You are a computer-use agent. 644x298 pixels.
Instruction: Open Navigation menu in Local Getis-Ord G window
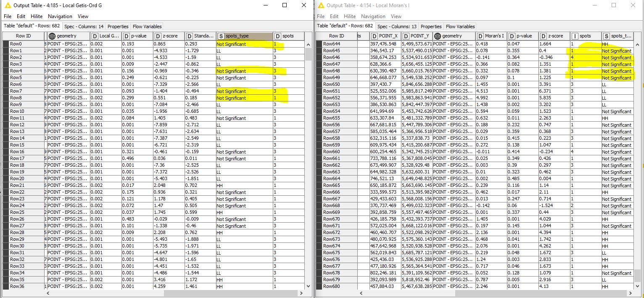click(x=60, y=16)
